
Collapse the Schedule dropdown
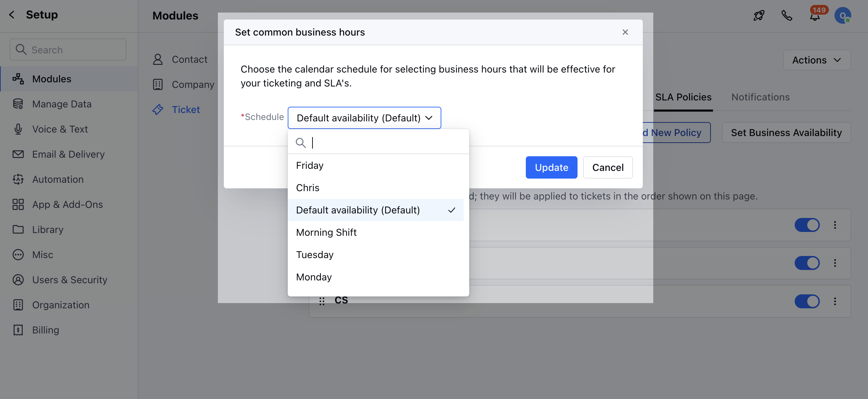364,118
